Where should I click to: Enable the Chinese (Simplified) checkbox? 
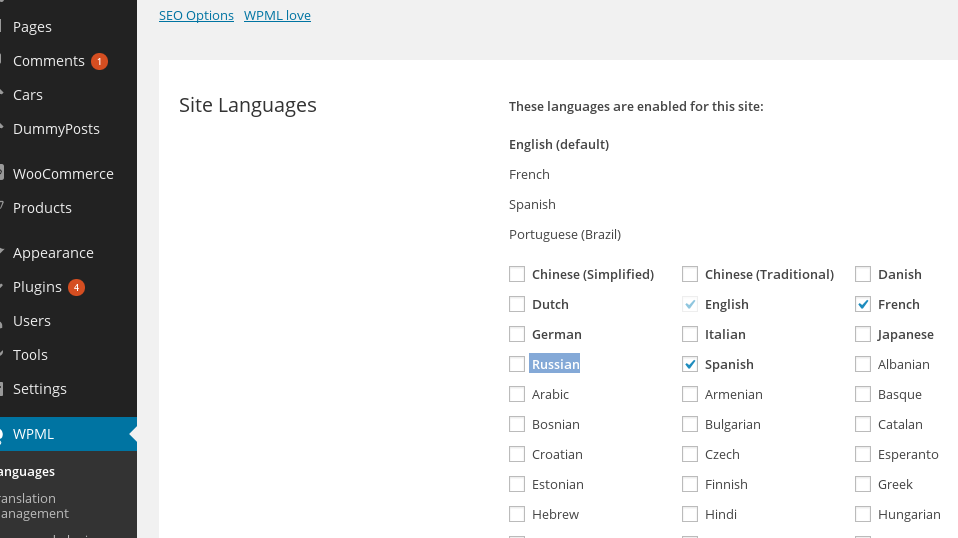point(517,274)
